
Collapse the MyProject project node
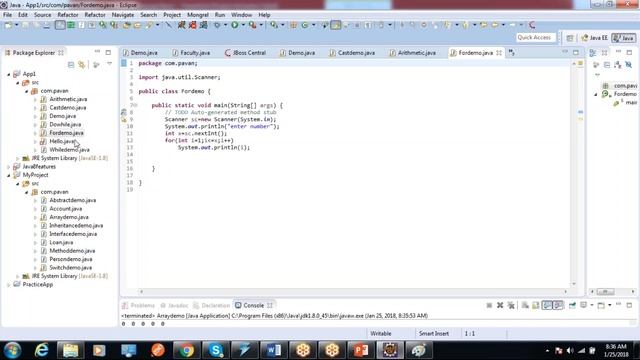pos(9,175)
